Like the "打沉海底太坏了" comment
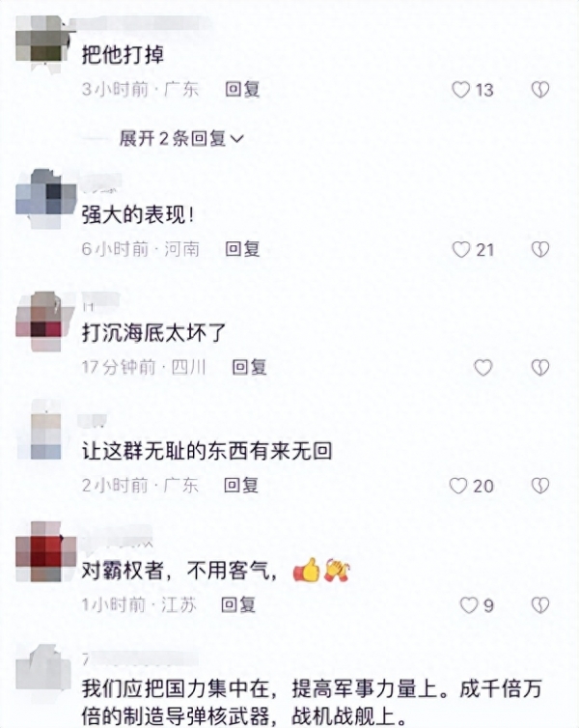Viewport: 579px width, 728px height. [x=482, y=368]
